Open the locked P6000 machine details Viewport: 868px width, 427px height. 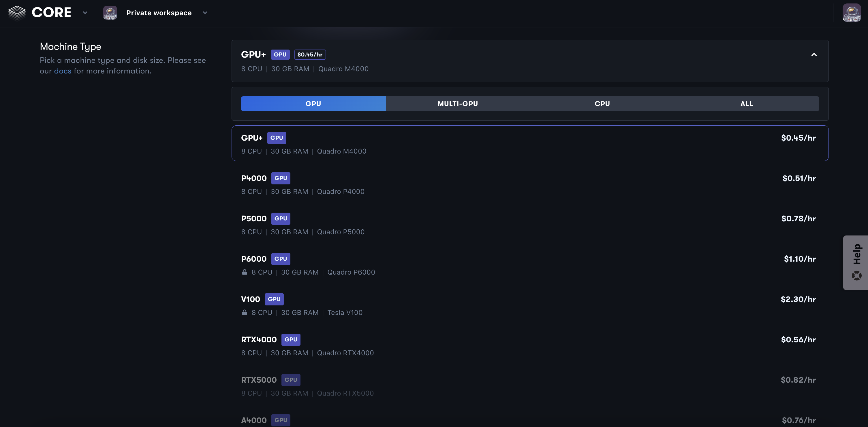pyautogui.click(x=528, y=265)
